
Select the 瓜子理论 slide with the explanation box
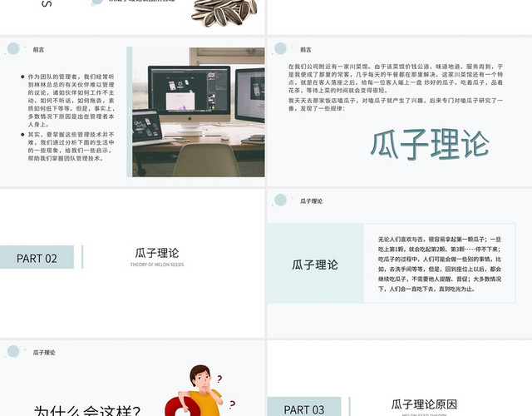(399, 263)
